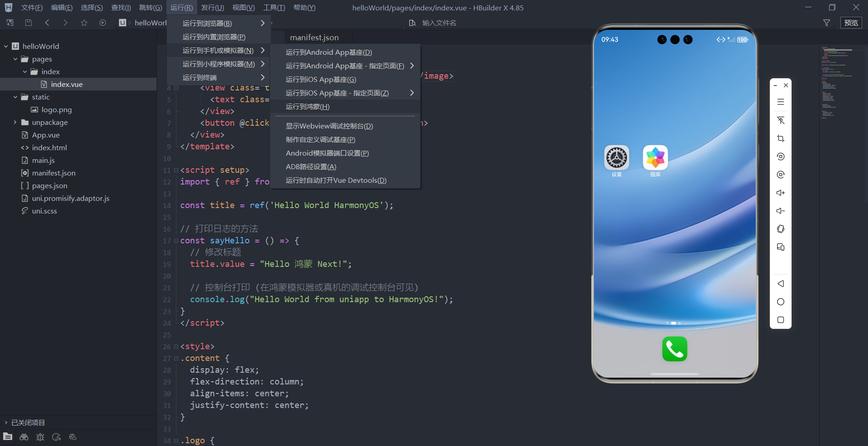
Task: Click emulator shake device icon
Action: point(781,229)
